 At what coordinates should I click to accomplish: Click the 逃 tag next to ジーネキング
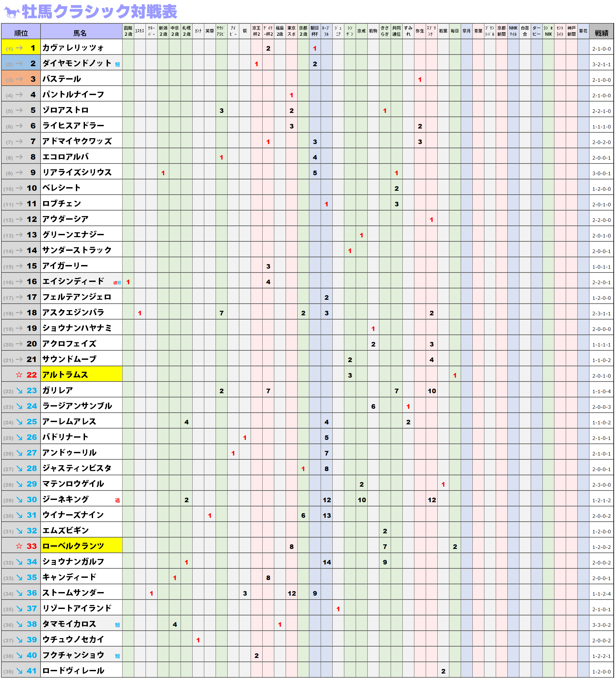coord(117,501)
